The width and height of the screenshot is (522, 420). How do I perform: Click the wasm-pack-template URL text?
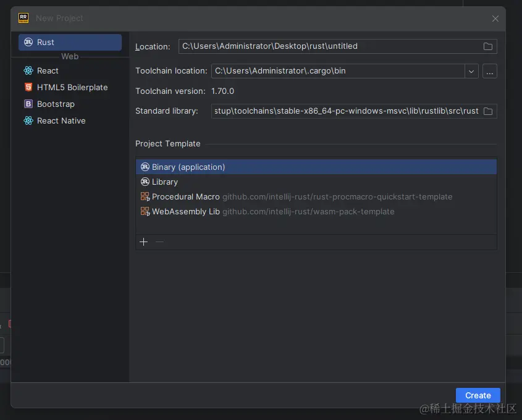[308, 212]
